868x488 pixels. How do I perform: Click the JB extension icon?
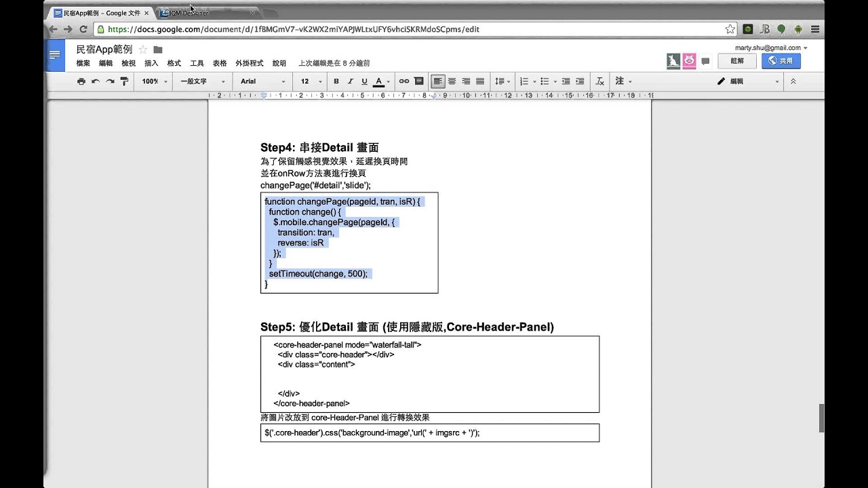pyautogui.click(x=765, y=29)
